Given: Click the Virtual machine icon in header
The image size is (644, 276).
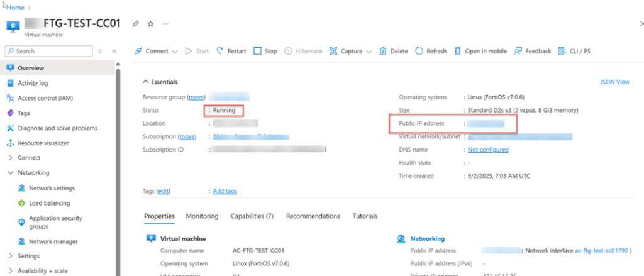Looking at the screenshot, I should click(x=13, y=26).
